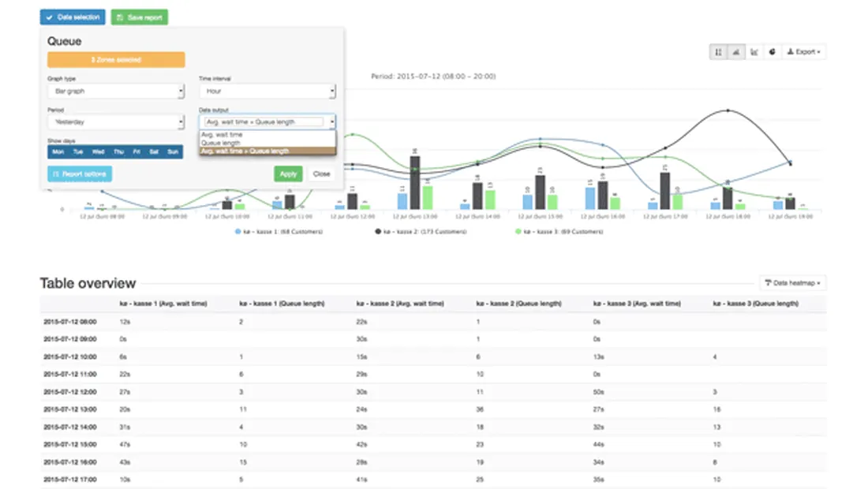
Task: Select the first chart view icon beside Export
Action: pyautogui.click(x=718, y=52)
